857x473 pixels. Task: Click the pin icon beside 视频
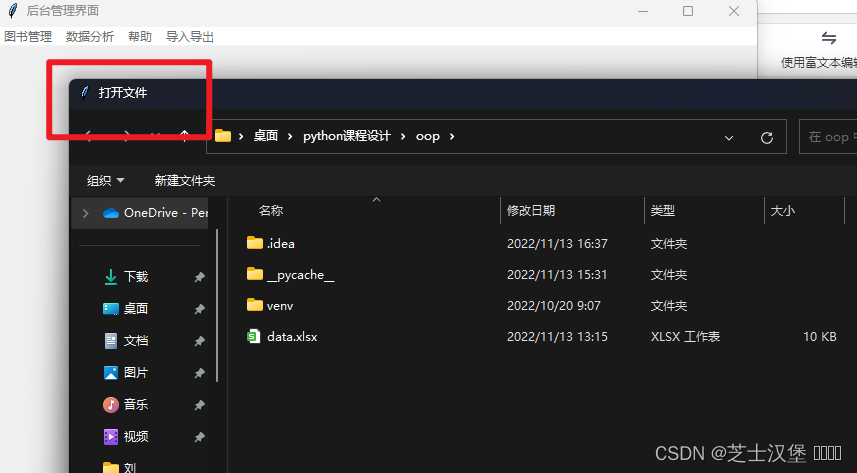(x=199, y=437)
